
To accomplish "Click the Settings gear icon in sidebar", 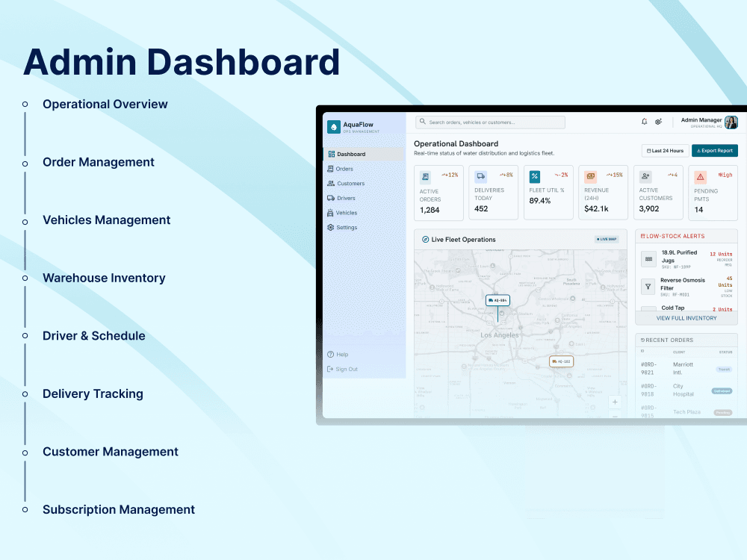I will pos(331,228).
